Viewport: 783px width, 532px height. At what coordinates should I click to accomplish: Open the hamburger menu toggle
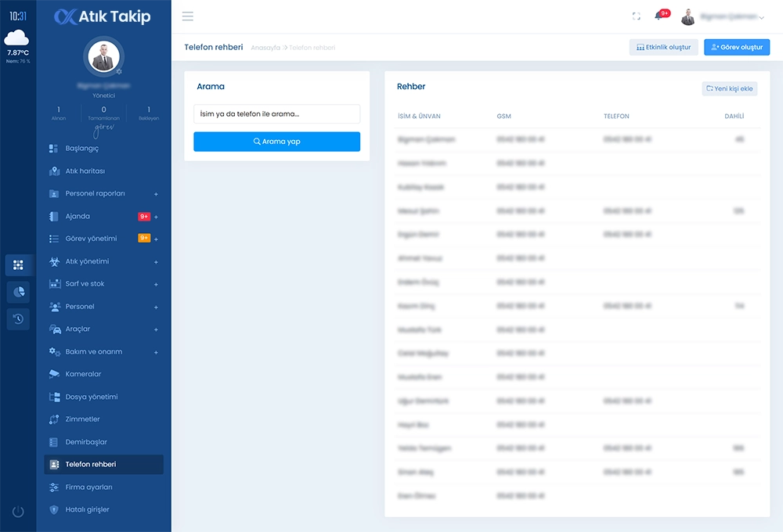pyautogui.click(x=188, y=16)
